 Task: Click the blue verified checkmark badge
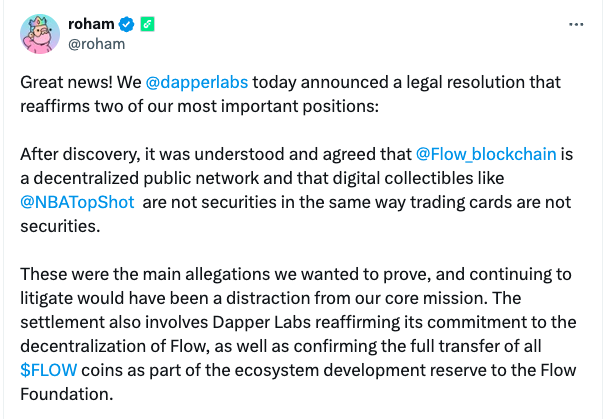point(126,24)
